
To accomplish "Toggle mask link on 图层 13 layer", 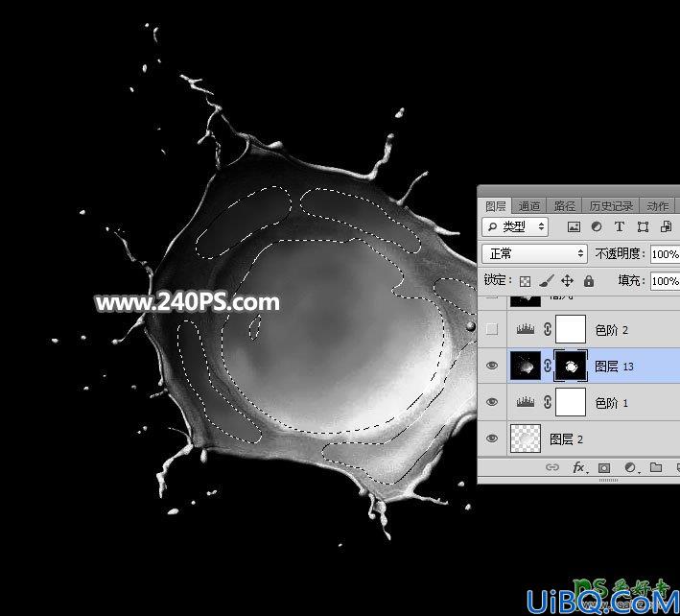I will (x=548, y=367).
